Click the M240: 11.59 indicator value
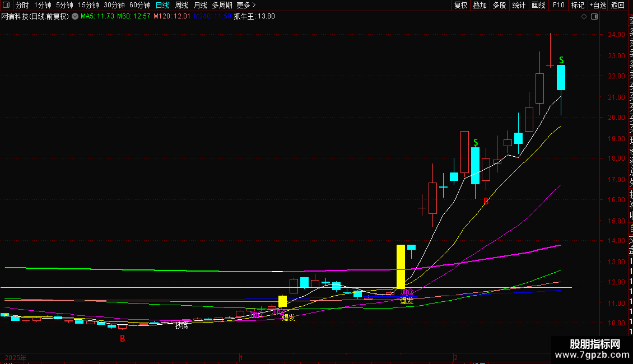Image resolution: width=633 pixels, height=364 pixels. [x=212, y=17]
